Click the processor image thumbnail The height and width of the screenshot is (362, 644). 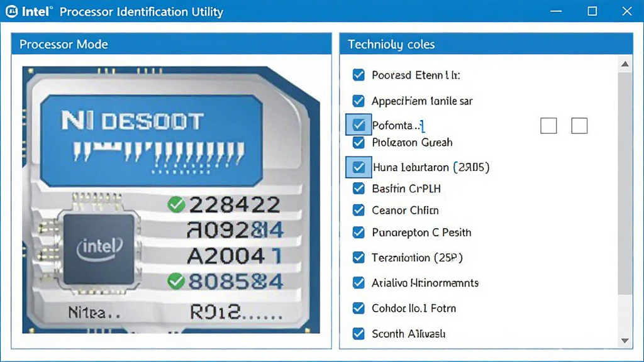171,200
